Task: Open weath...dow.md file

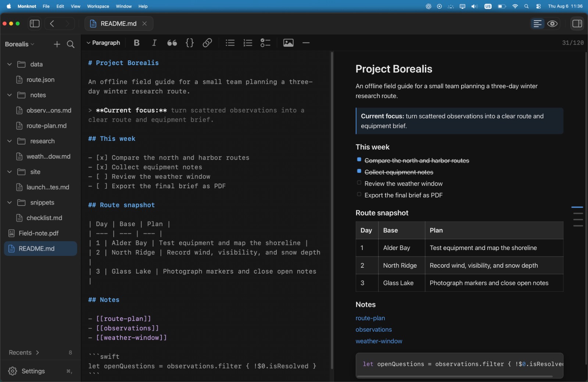Action: [x=40, y=157]
